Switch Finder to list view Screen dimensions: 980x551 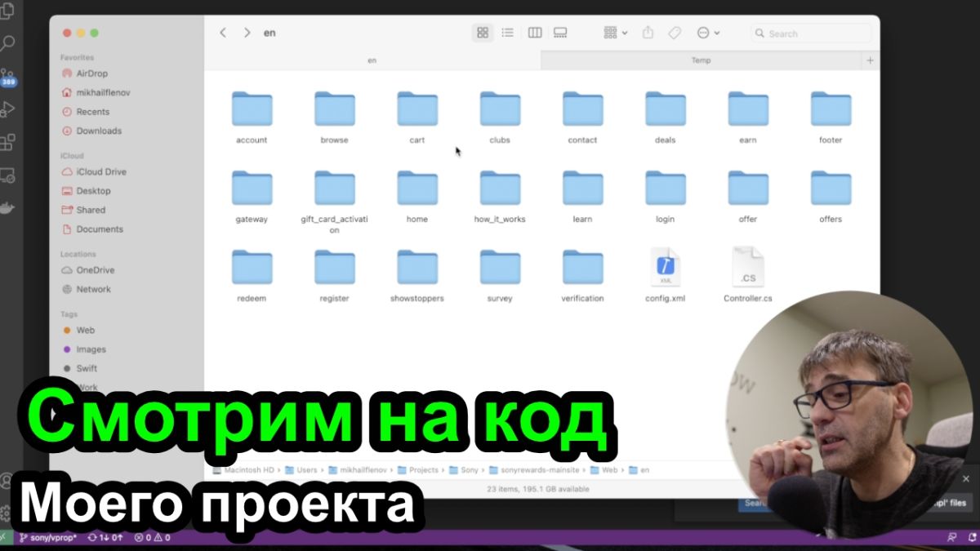pyautogui.click(x=508, y=33)
